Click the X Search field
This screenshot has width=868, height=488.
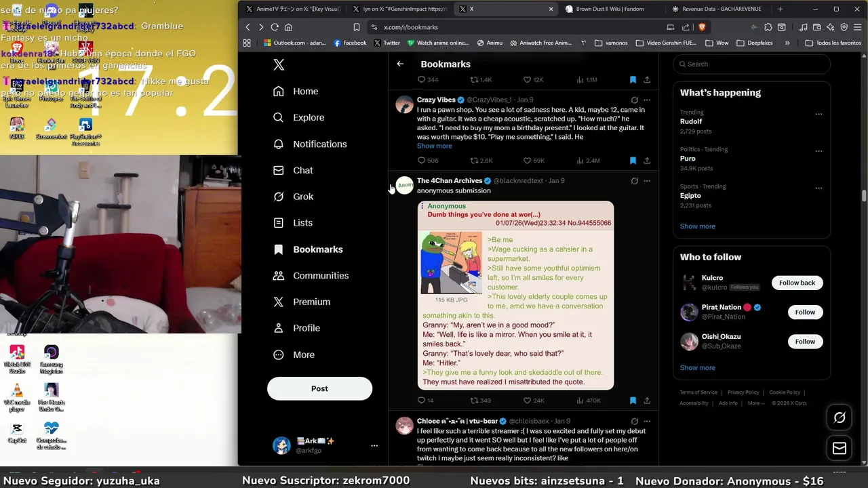pos(751,64)
